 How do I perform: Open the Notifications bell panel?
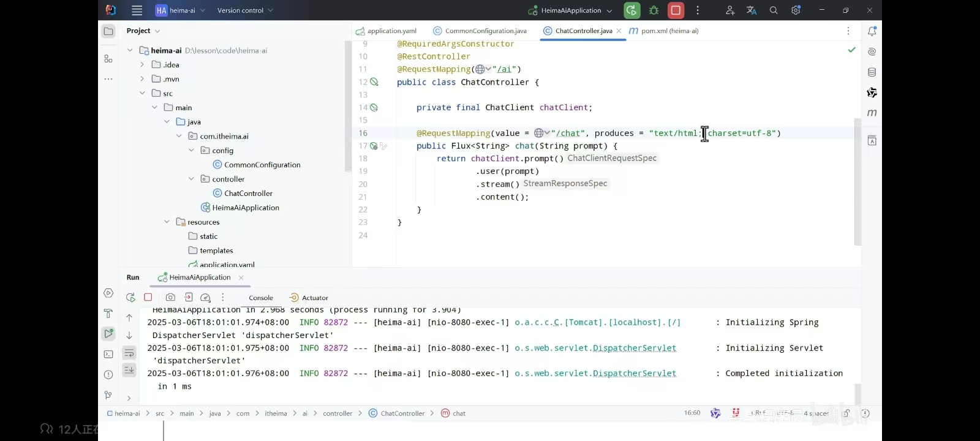point(872,31)
